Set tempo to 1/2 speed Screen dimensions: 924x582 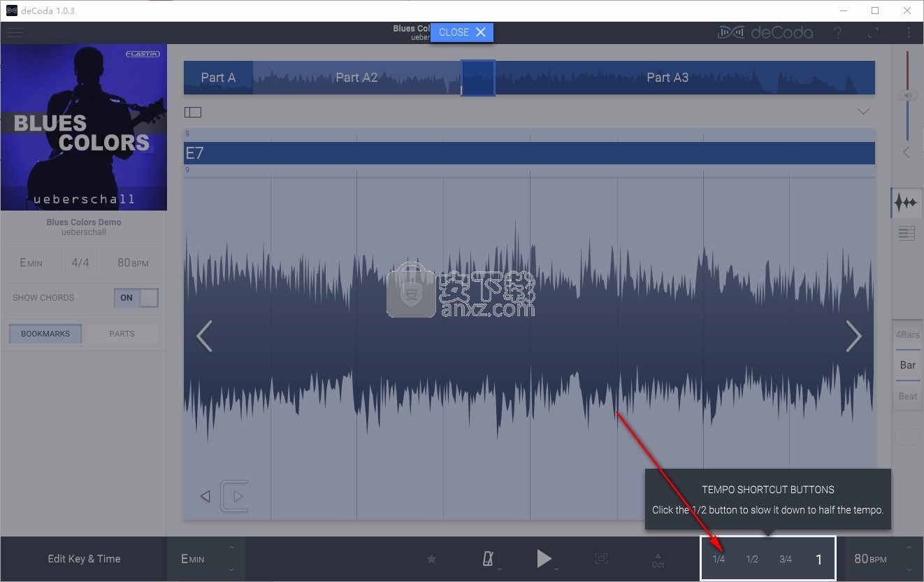pyautogui.click(x=752, y=559)
